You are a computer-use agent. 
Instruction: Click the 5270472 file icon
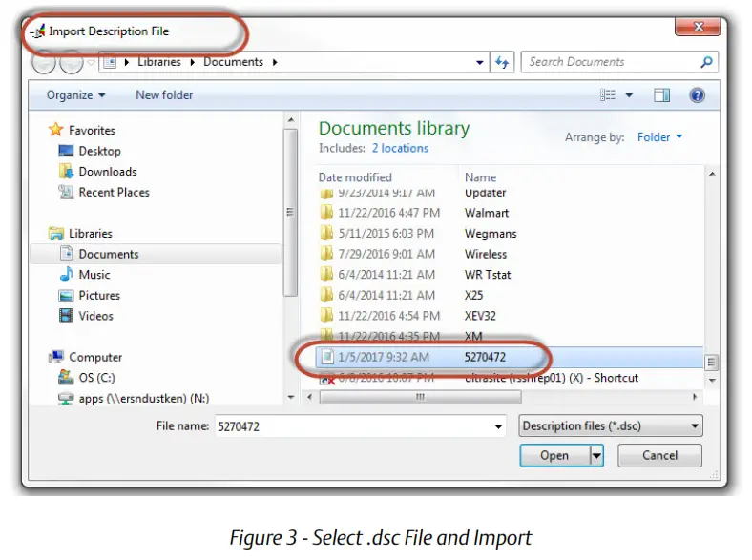[x=327, y=357]
